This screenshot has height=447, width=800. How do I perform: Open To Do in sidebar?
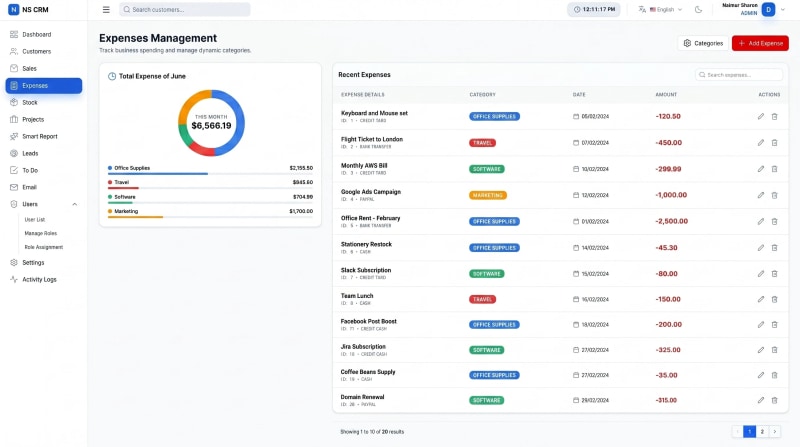(x=43, y=170)
